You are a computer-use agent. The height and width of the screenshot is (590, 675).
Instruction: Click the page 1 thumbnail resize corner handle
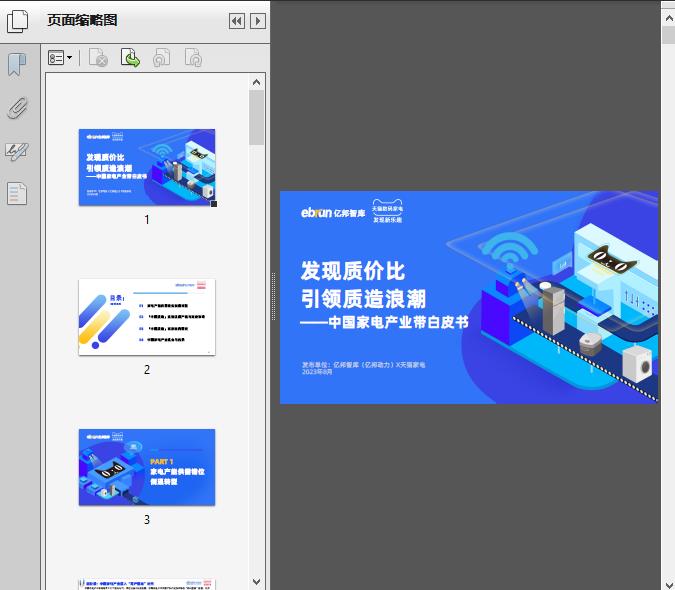214,204
